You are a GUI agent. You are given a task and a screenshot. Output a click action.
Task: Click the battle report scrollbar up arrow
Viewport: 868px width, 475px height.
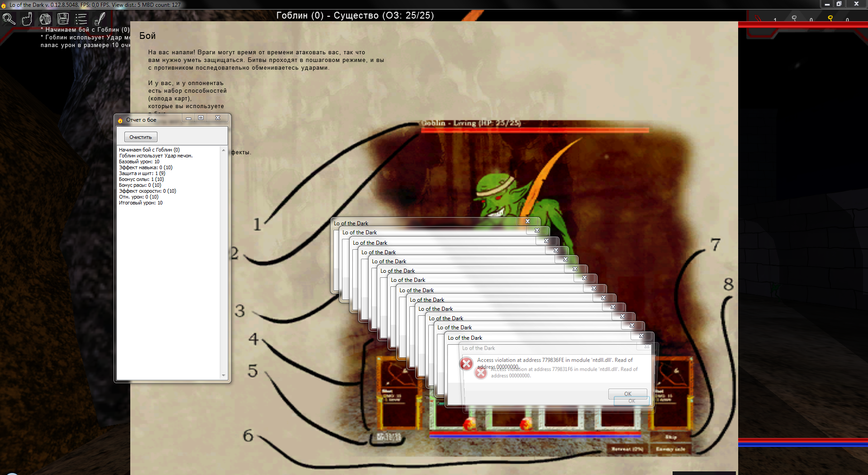223,150
